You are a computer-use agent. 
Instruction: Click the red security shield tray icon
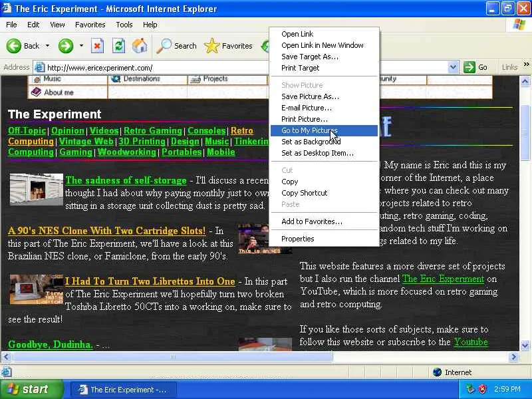pyautogui.click(x=482, y=389)
